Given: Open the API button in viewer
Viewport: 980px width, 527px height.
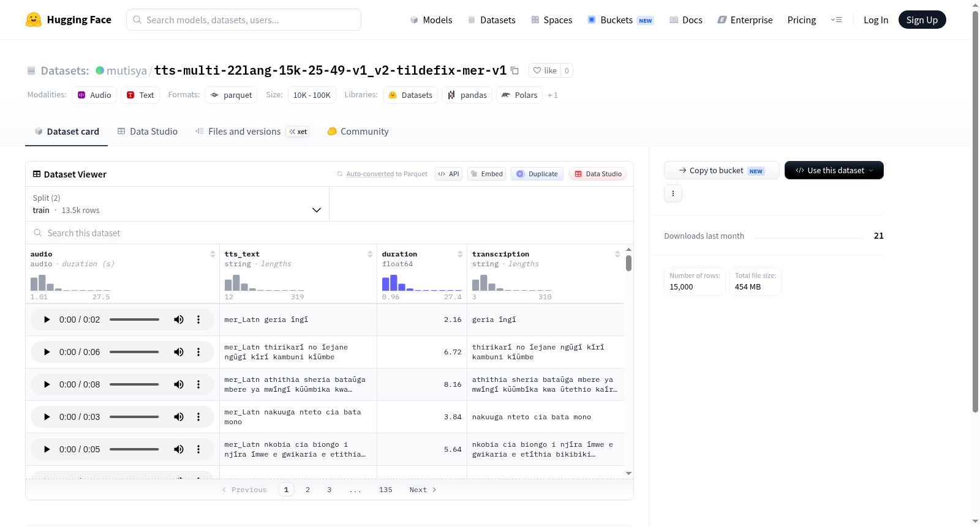Looking at the screenshot, I should click(448, 174).
